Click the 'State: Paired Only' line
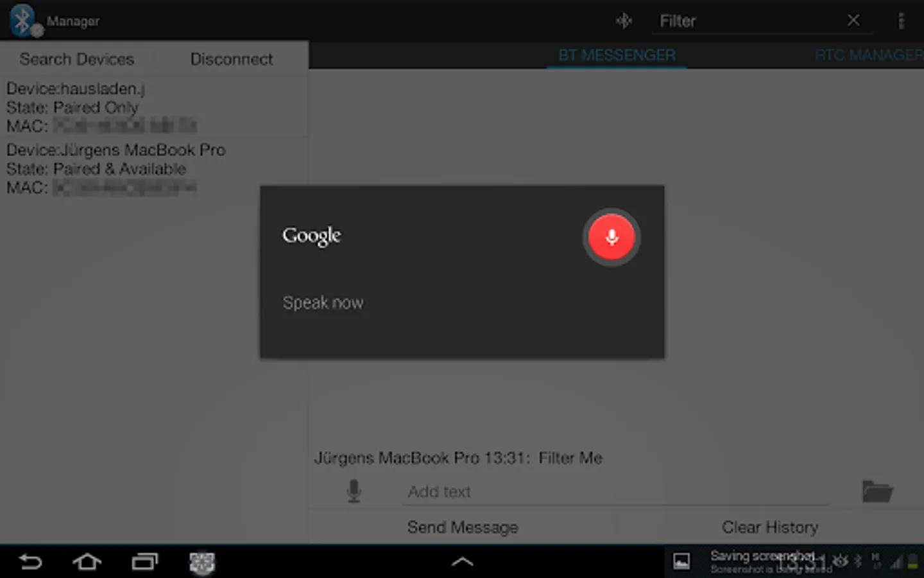 pyautogui.click(x=72, y=107)
